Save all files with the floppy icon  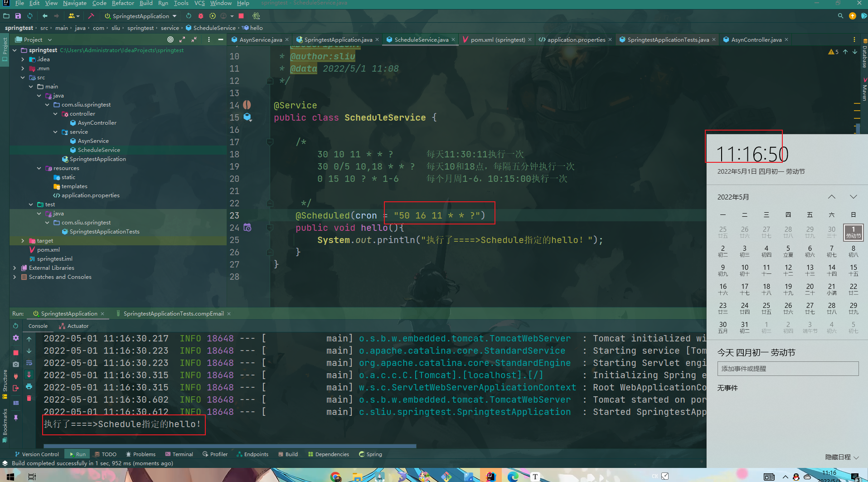18,16
